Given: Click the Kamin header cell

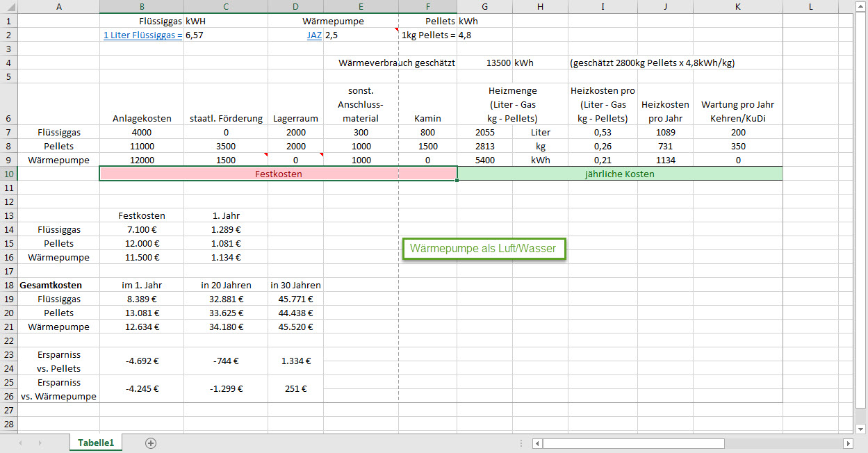Looking at the screenshot, I should [427, 104].
